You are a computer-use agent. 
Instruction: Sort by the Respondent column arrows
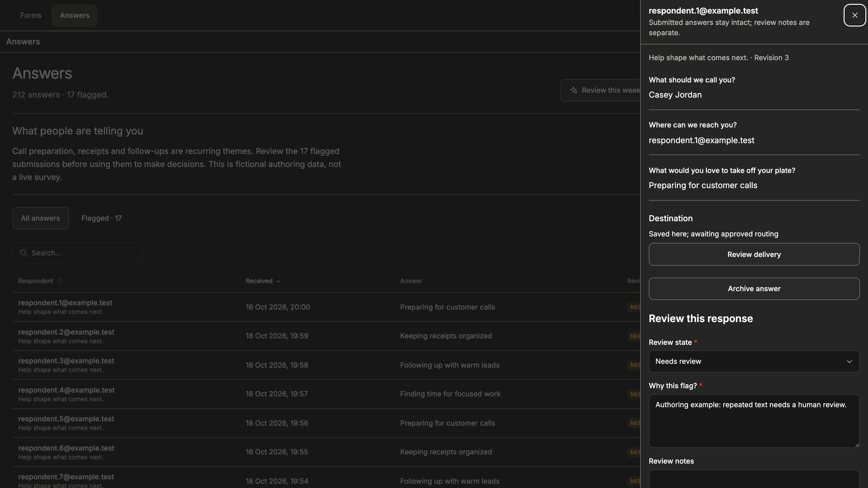59,281
